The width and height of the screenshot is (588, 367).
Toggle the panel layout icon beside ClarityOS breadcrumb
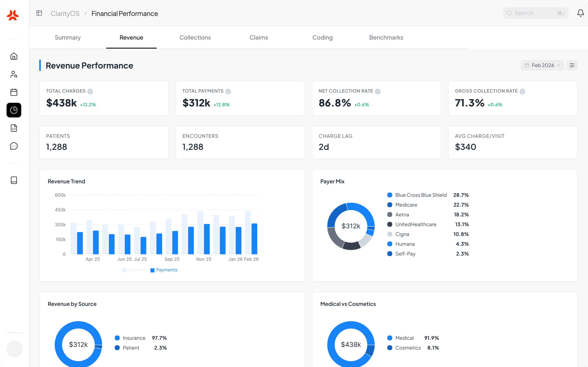click(x=39, y=13)
